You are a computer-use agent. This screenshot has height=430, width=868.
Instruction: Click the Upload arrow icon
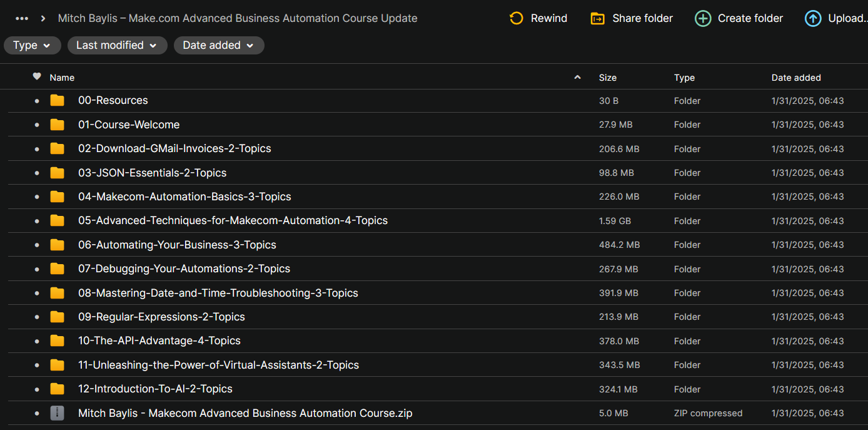[x=813, y=18]
